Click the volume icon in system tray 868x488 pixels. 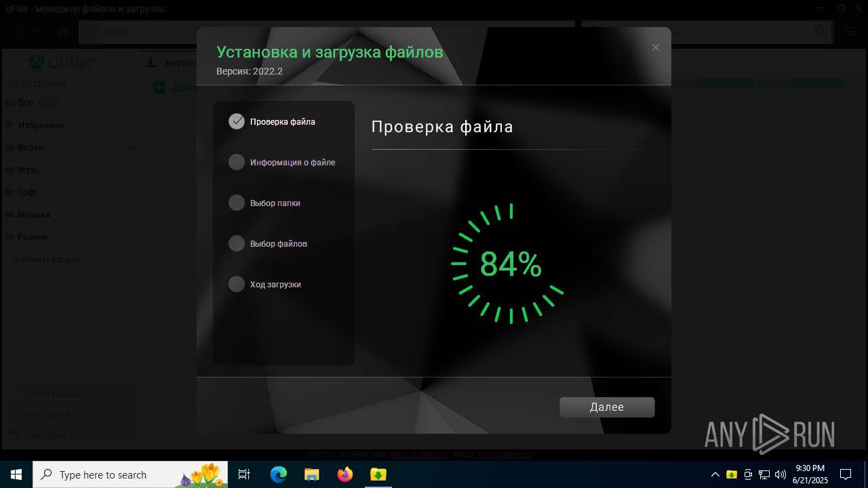click(780, 474)
